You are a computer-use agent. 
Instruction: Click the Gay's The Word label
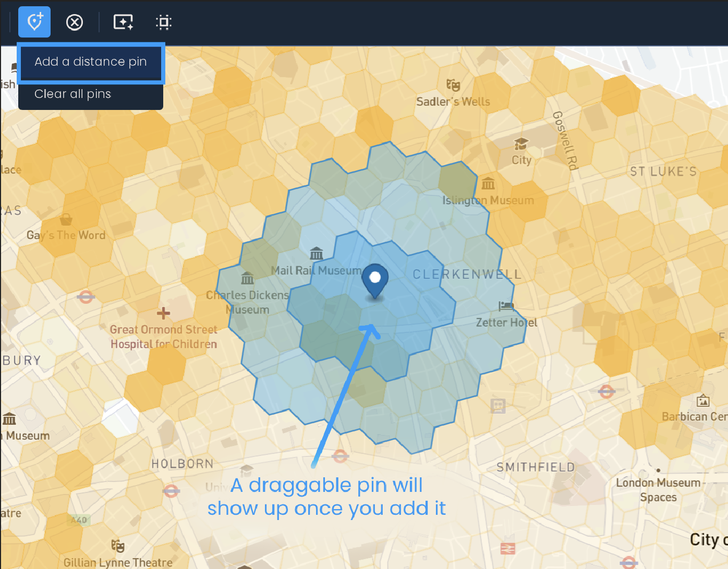[66, 235]
